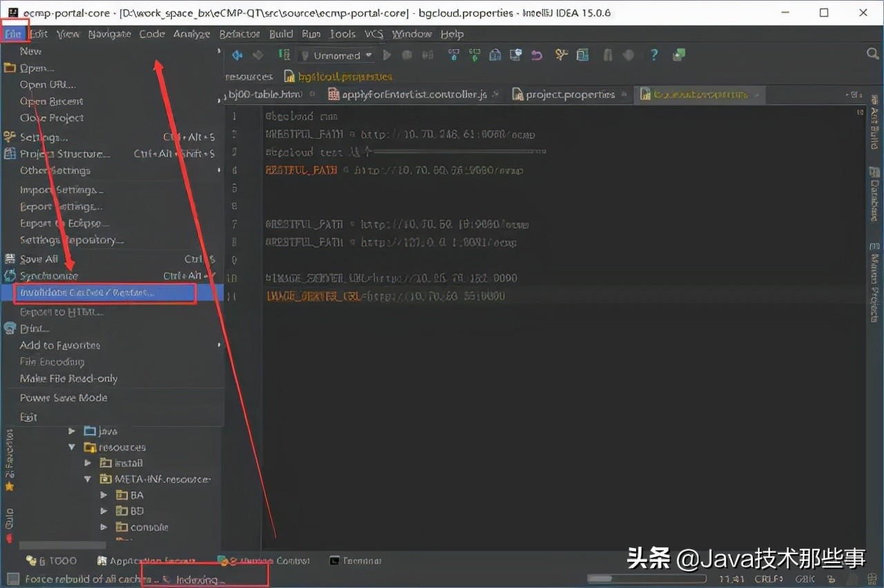884x588 pixels.
Task: Choose Open... from File menu
Action: [112, 68]
